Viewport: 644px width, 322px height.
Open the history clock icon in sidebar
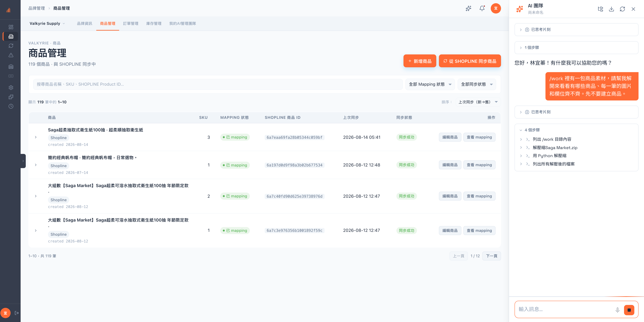tap(11, 106)
